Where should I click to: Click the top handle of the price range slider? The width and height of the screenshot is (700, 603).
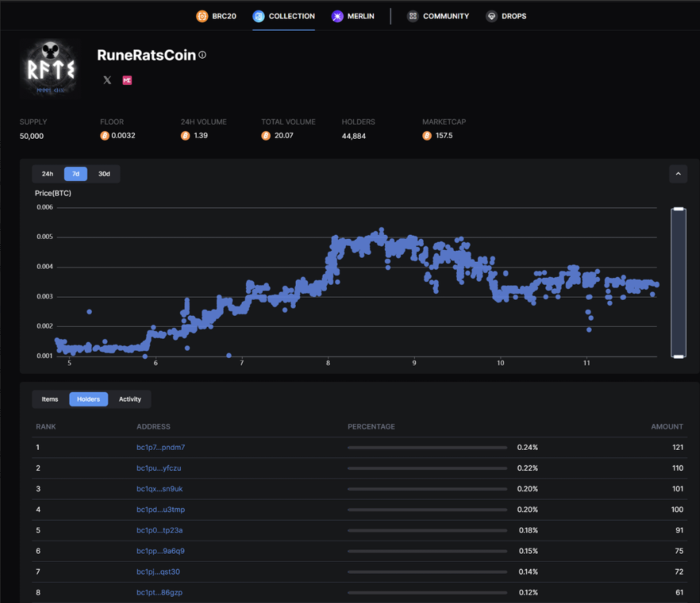click(679, 209)
